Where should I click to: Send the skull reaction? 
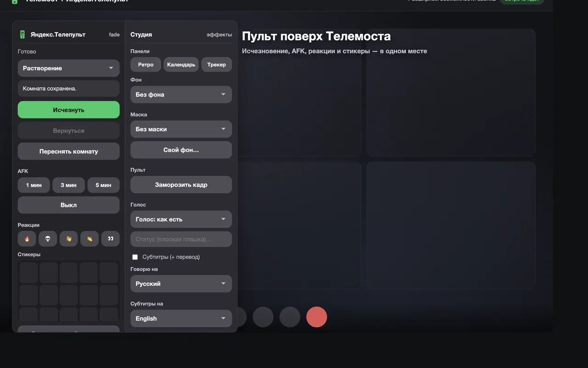[x=48, y=239]
